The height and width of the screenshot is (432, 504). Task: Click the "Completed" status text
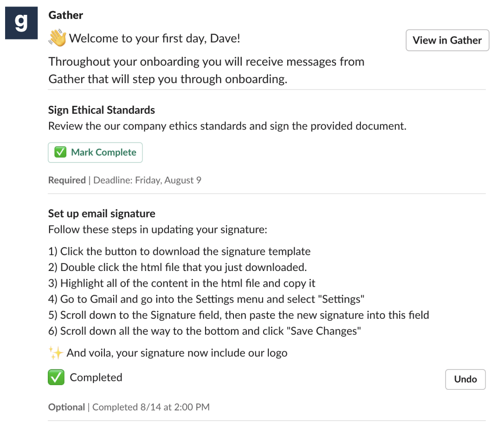96,378
